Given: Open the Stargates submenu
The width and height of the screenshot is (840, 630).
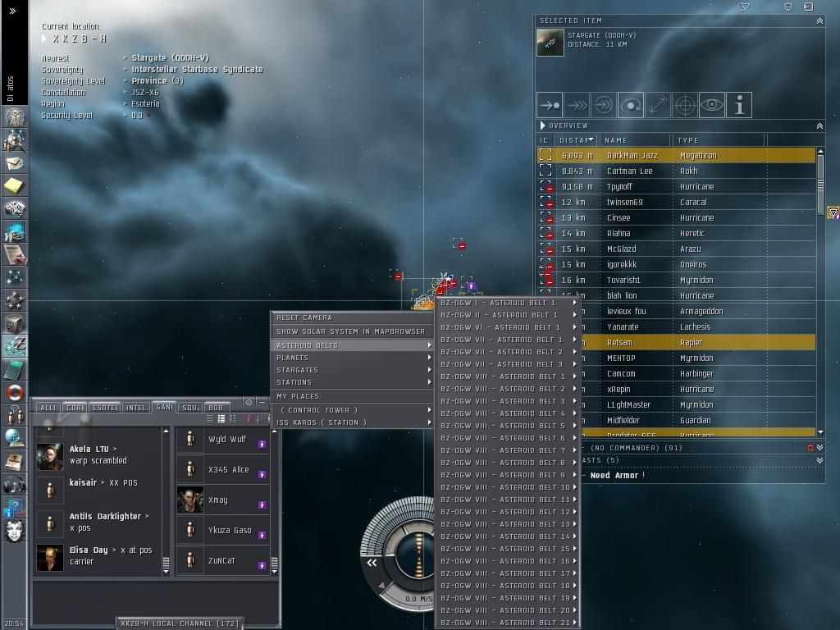Looking at the screenshot, I should coord(352,370).
